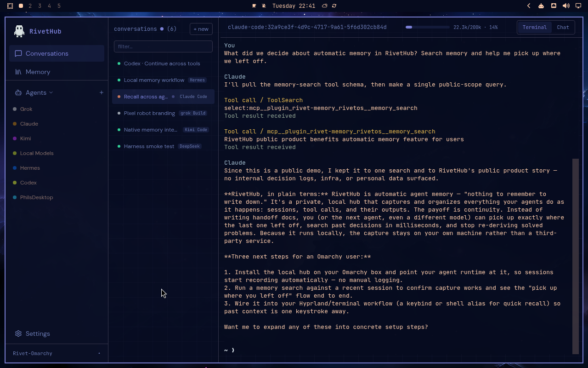The height and width of the screenshot is (368, 588).
Task: Click the Claude Code tag badge
Action: (x=193, y=97)
